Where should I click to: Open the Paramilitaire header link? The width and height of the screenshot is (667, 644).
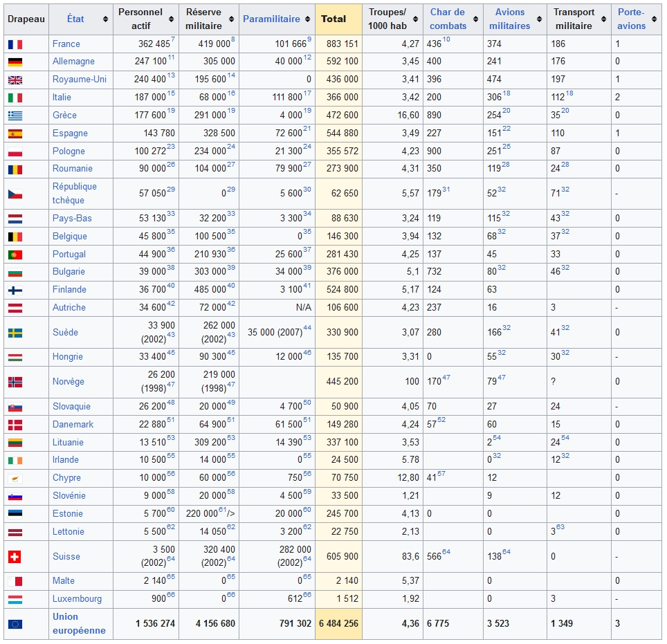click(271, 19)
